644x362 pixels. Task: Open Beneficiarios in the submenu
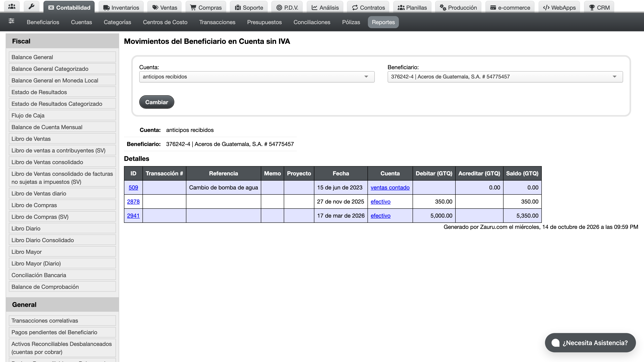tap(43, 22)
